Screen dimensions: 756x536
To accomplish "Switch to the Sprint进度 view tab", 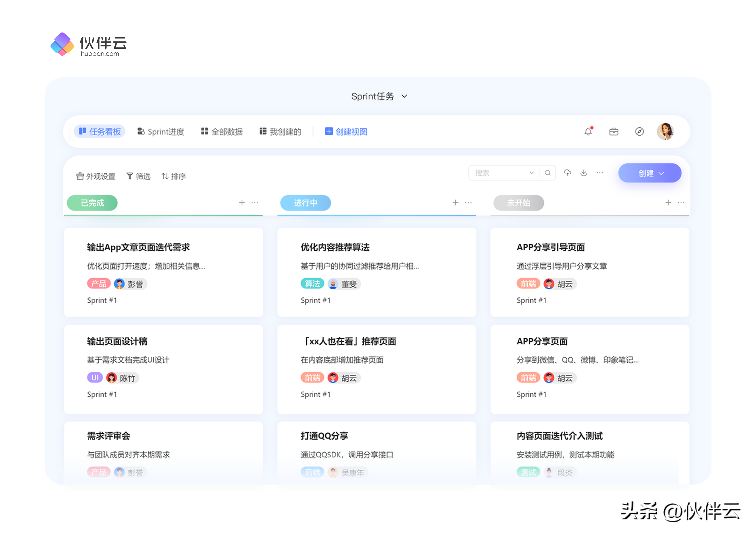I will tap(161, 132).
